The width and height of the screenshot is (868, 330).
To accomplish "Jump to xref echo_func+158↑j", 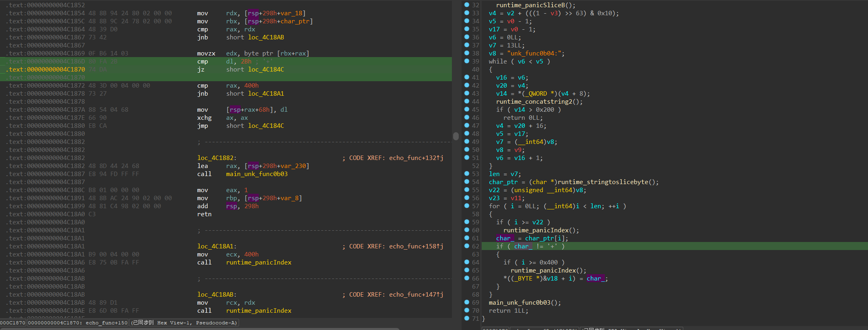I will (x=416, y=246).
